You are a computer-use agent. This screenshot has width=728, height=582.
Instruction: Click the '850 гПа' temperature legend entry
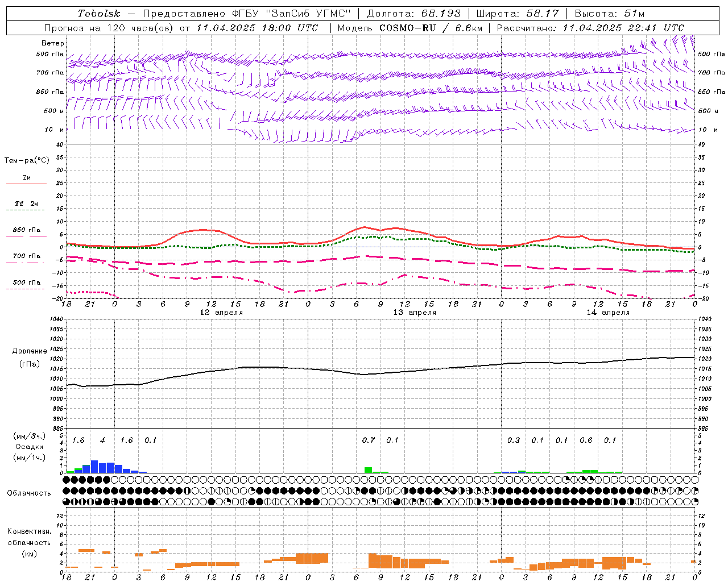(27, 230)
